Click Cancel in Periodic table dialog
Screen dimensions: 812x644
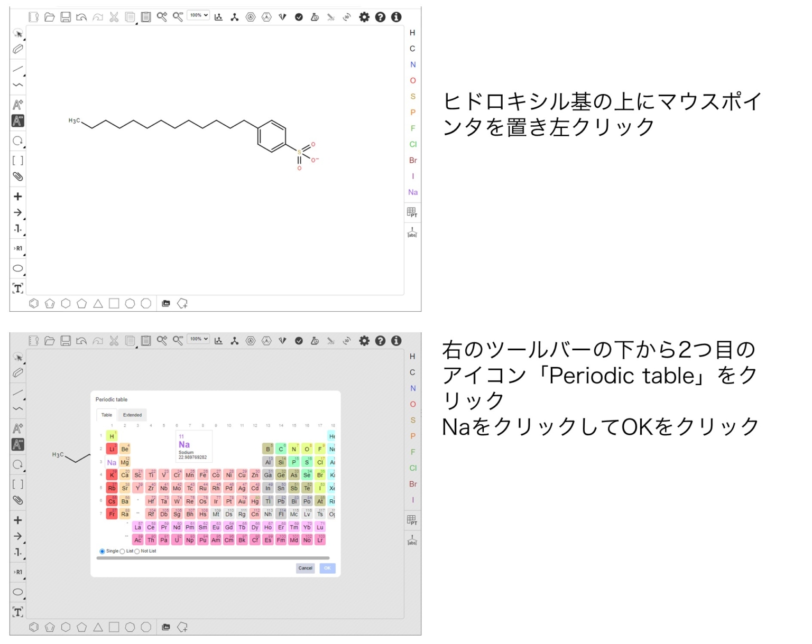[x=305, y=568]
